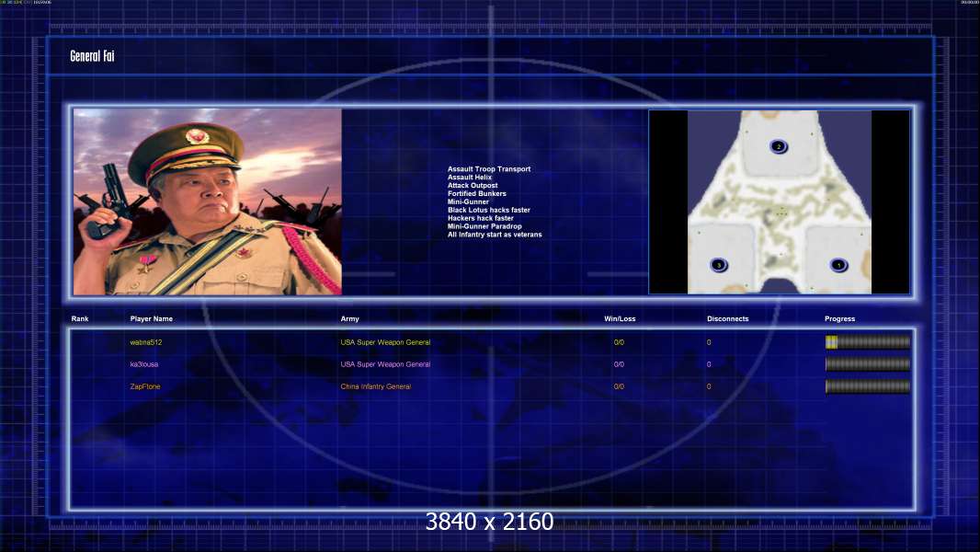Click ZapFtone's disconnects value
The width and height of the screenshot is (980, 552).
(x=709, y=387)
